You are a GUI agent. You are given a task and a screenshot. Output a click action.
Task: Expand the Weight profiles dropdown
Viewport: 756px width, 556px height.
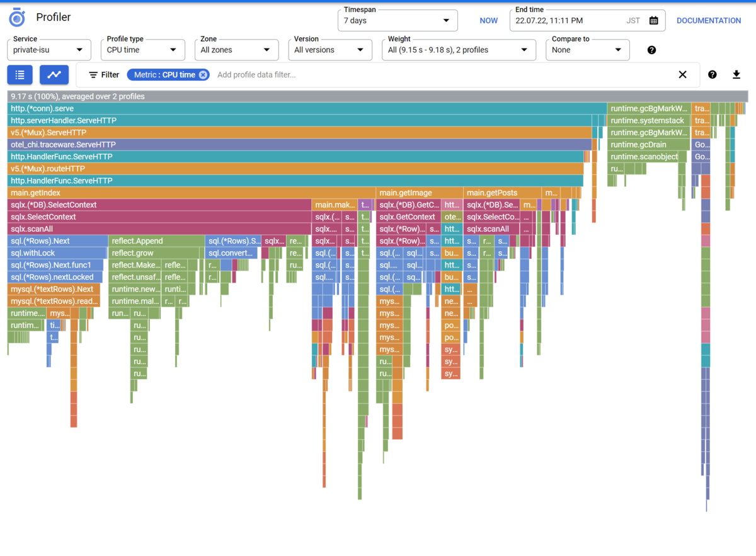pos(459,50)
